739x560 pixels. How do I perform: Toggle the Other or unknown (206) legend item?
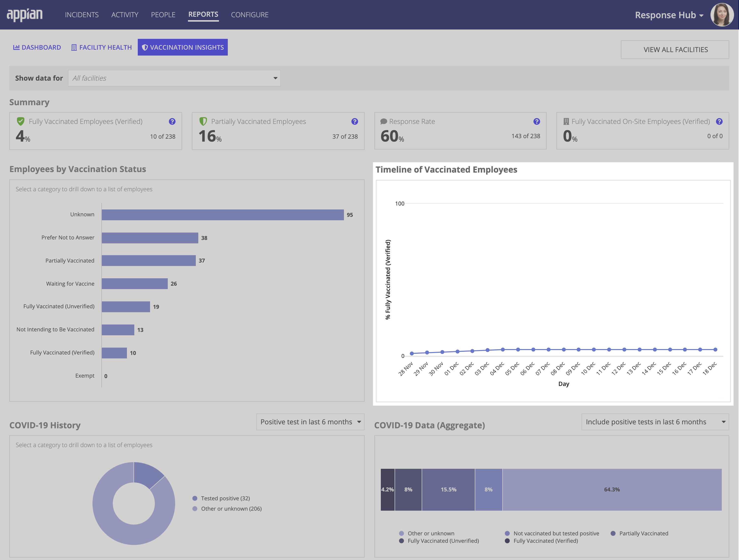(227, 509)
